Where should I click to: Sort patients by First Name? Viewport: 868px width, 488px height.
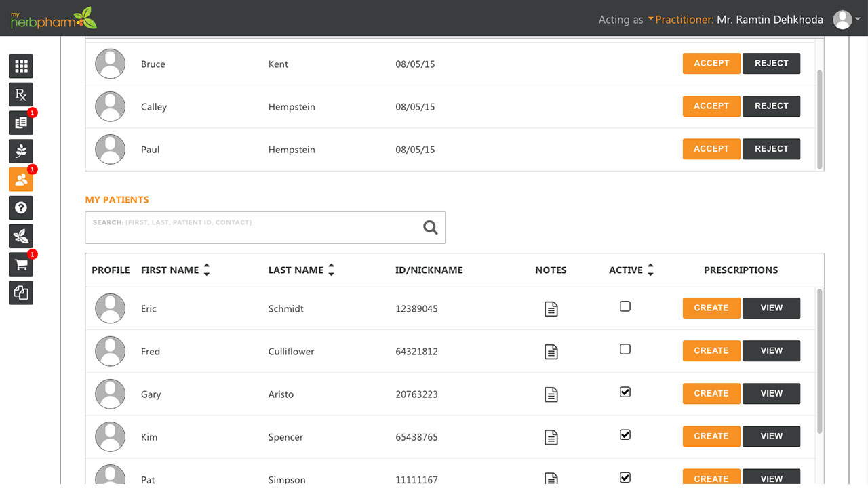207,270
